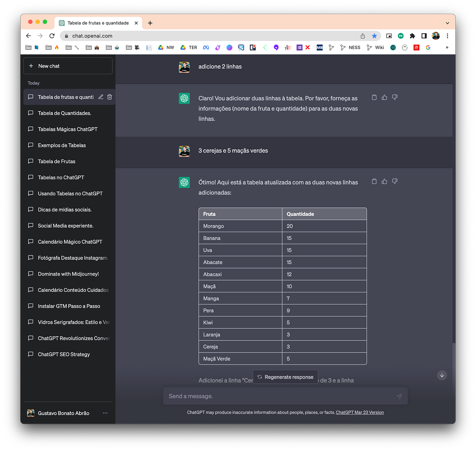Open 'Instalar GTM Passo a Passo' conversation
Screen dimensions: 476x451
(x=69, y=306)
